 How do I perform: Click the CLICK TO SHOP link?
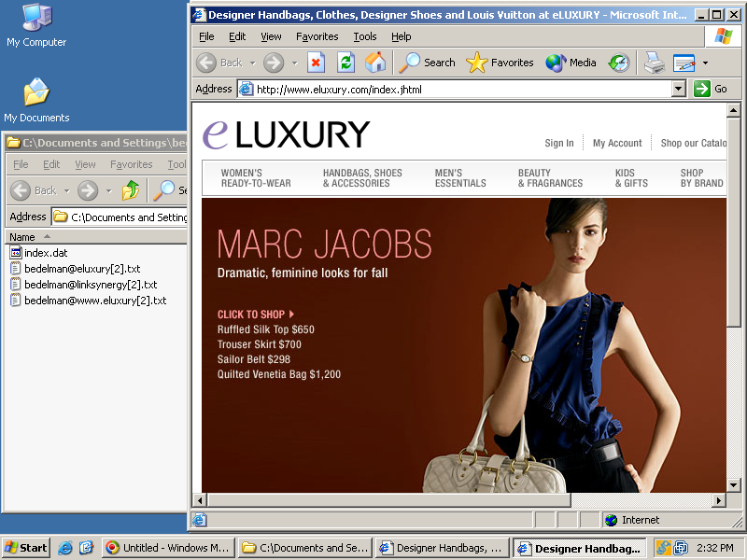tap(256, 315)
